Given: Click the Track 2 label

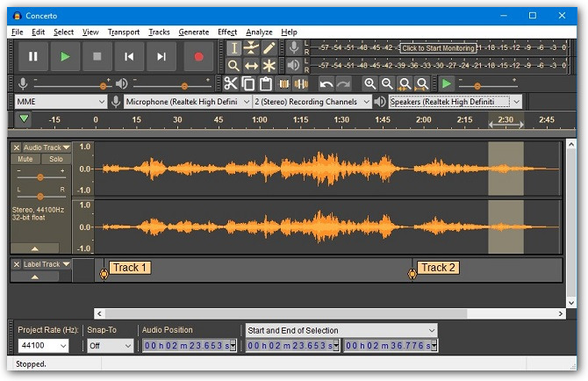Looking at the screenshot, I should click(x=438, y=268).
